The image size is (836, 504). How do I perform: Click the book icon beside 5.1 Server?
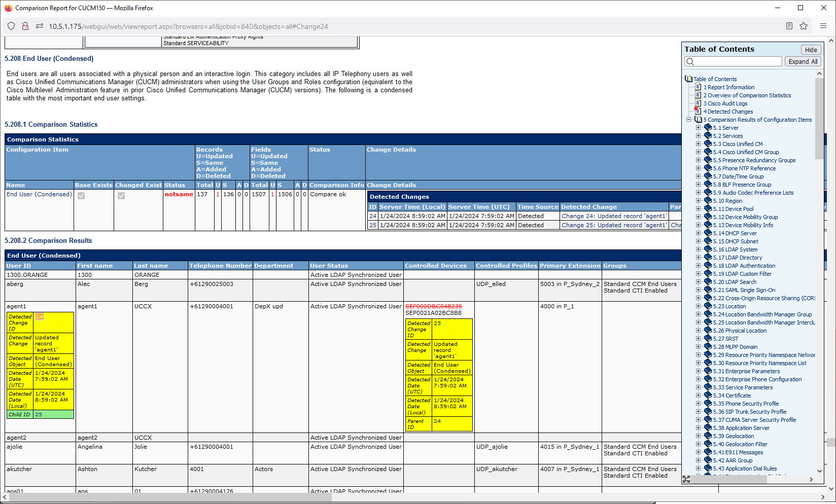coord(708,128)
